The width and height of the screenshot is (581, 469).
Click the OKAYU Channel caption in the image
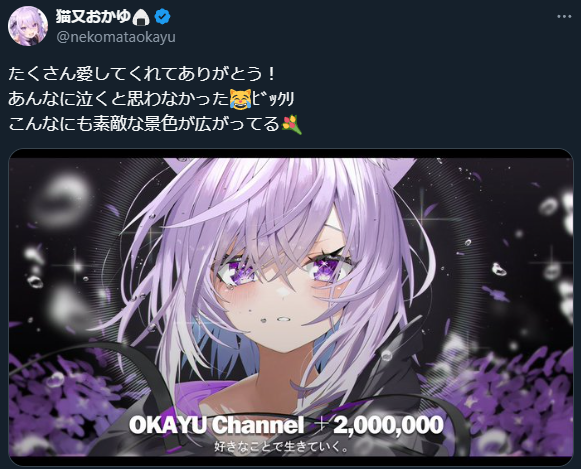point(216,425)
